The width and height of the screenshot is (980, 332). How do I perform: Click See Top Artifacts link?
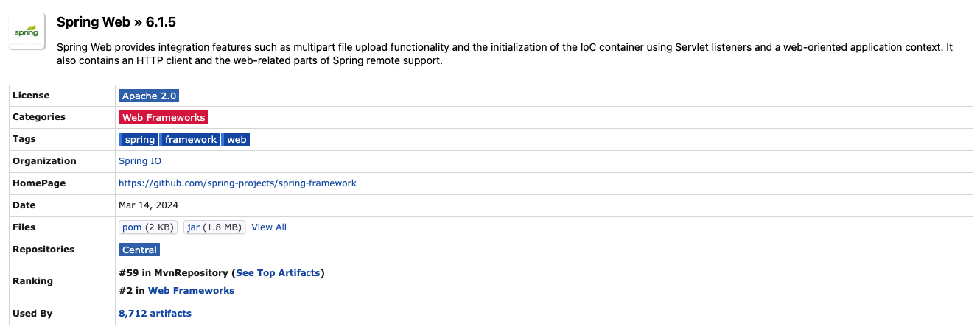coord(279,273)
